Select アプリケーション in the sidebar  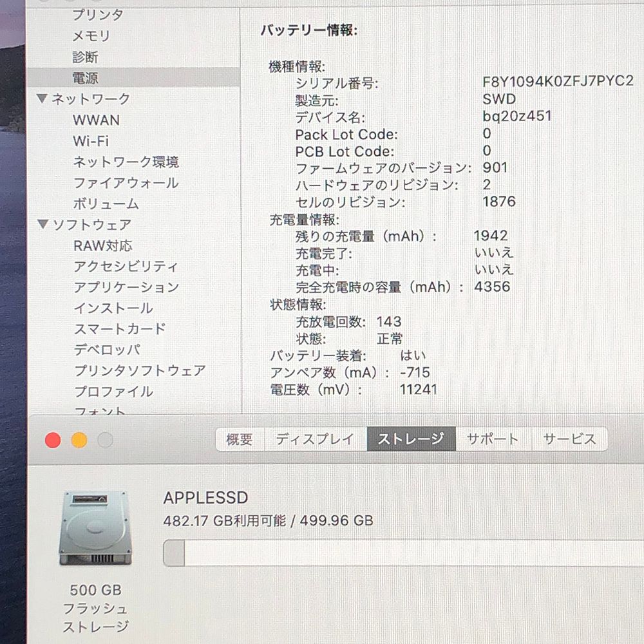126,287
